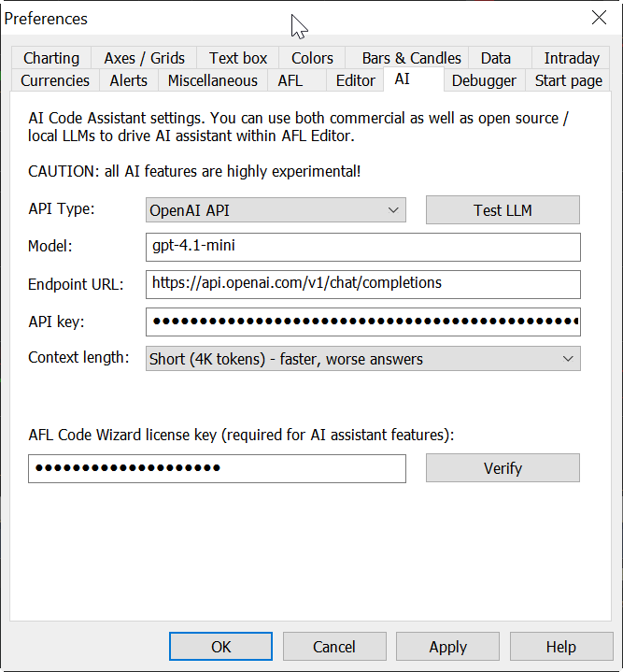Image resolution: width=623 pixels, height=672 pixels.
Task: Expand the Context length dropdown
Action: [x=362, y=359]
